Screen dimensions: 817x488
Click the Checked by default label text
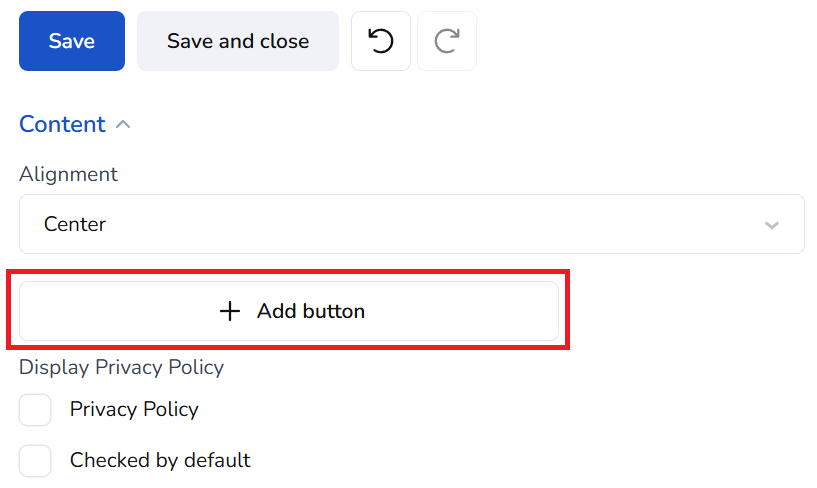click(x=160, y=460)
